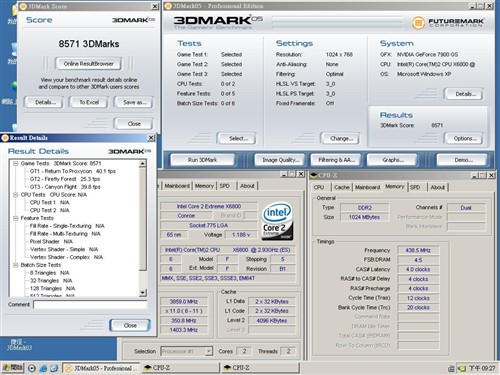Switch to SPD tab in right CPU-Z window
This screenshot has height=375, width=500.
415,187
